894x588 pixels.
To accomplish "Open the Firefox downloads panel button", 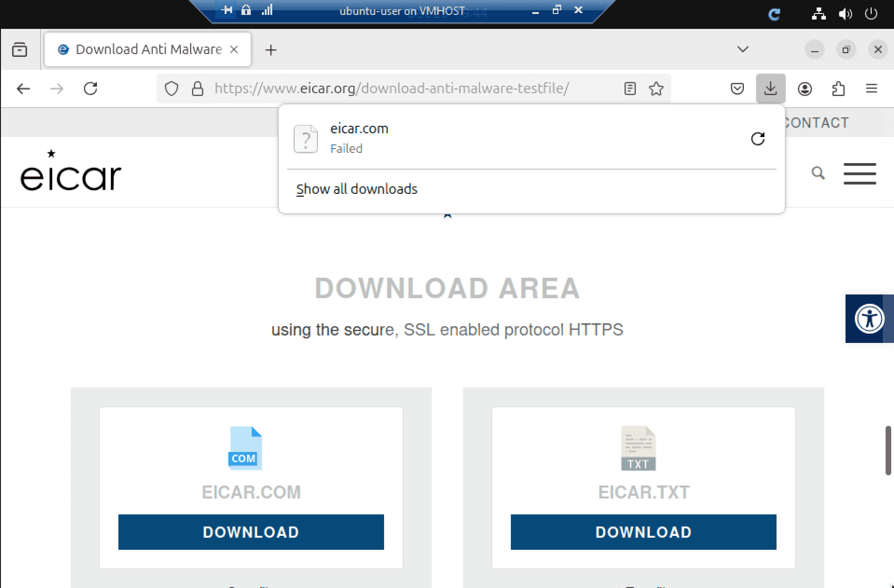I will pos(770,89).
